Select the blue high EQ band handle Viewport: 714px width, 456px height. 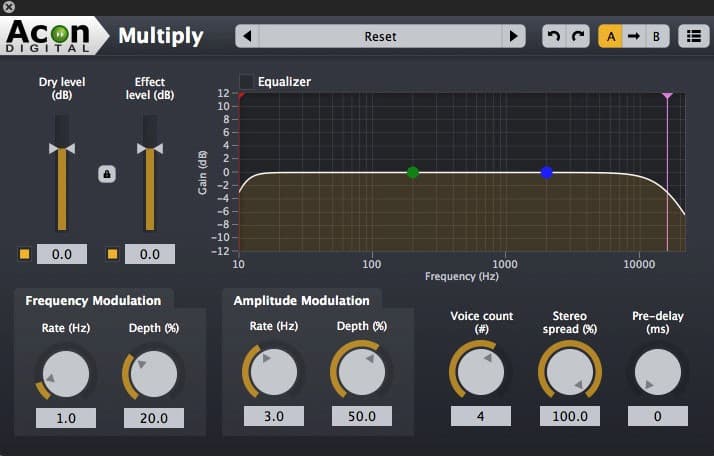pyautogui.click(x=546, y=172)
